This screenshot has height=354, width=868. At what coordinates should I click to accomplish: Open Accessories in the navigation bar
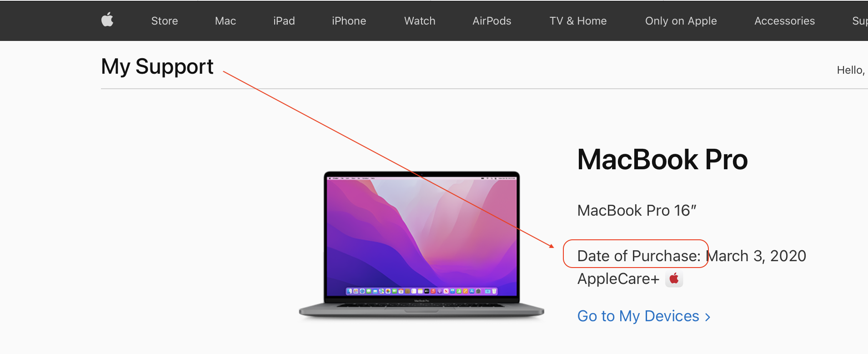[x=784, y=21]
